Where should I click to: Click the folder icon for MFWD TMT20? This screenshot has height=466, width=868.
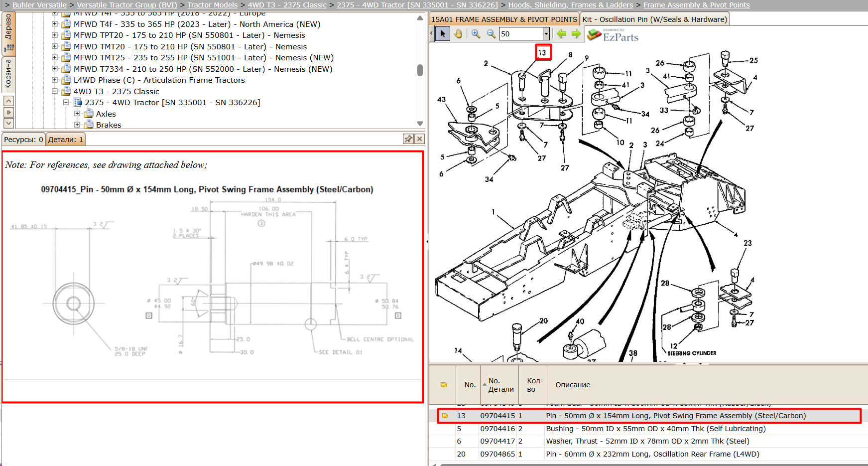66,46
